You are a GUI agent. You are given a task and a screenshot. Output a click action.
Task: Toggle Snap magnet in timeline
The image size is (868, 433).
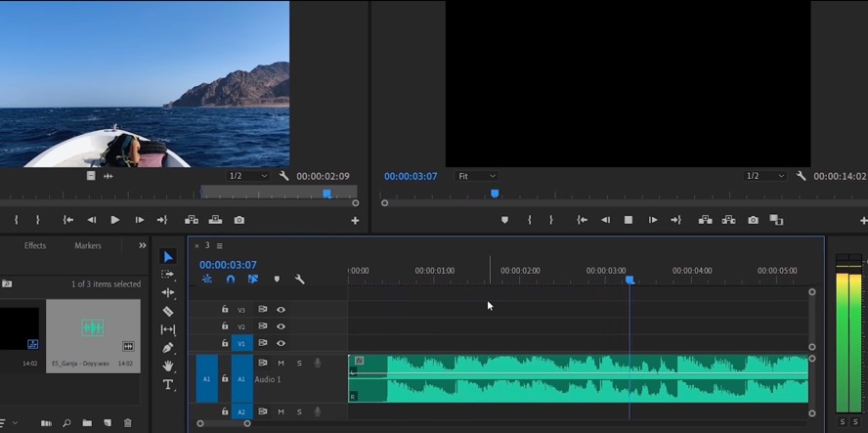point(231,280)
